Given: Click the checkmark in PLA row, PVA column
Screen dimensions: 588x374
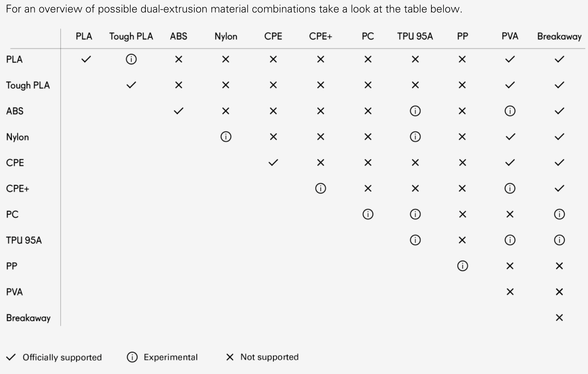Looking at the screenshot, I should (510, 59).
